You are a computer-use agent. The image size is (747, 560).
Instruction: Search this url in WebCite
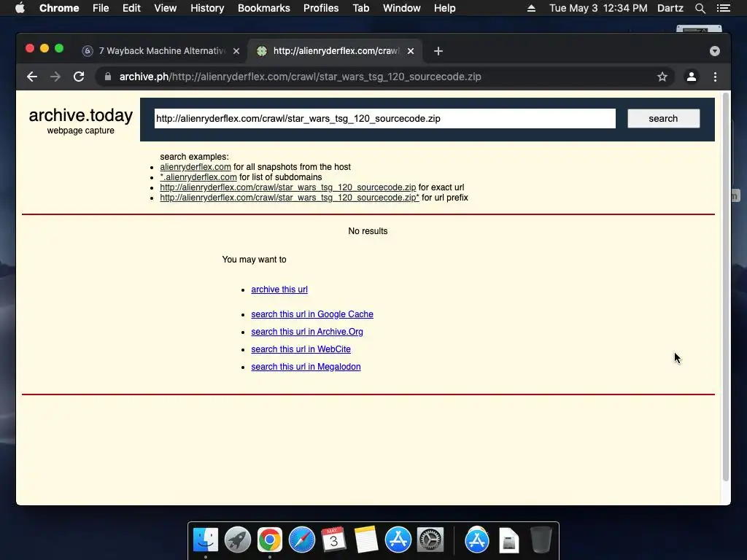pos(301,349)
